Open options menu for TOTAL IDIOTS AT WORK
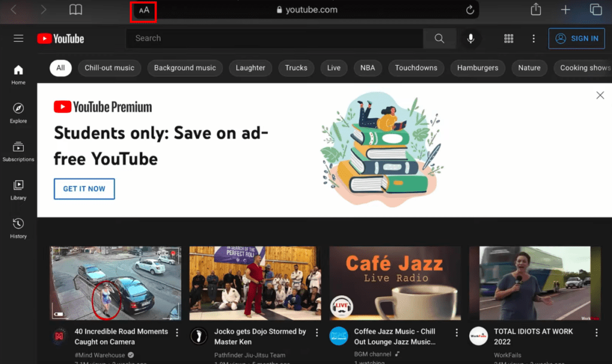This screenshot has width=612, height=364. 596,332
